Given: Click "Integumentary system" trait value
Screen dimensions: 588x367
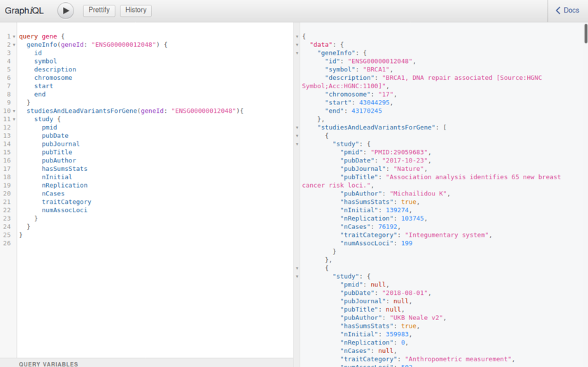Looking at the screenshot, I should click(x=447, y=235).
